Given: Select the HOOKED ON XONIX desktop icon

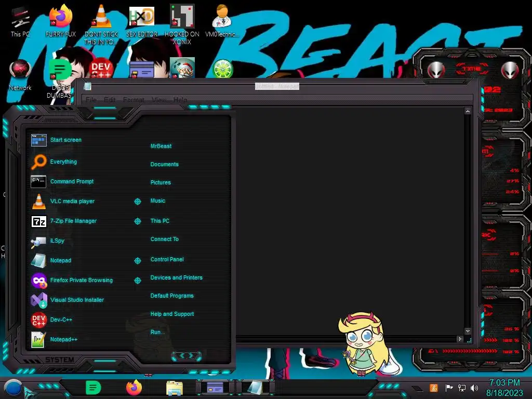Looking at the screenshot, I should tap(182, 25).
